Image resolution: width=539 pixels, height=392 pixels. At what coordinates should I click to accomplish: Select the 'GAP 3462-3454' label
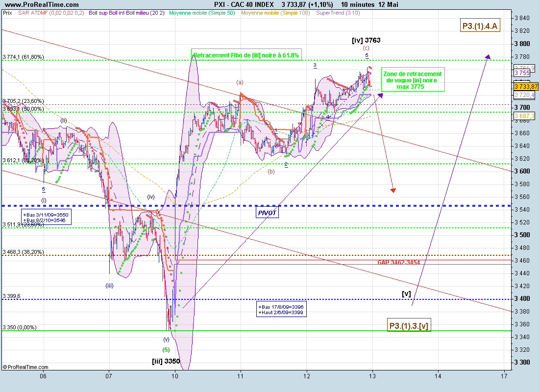coord(399,262)
